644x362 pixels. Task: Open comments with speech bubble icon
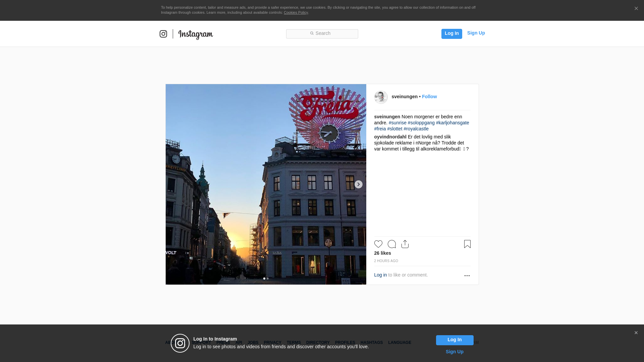391,244
